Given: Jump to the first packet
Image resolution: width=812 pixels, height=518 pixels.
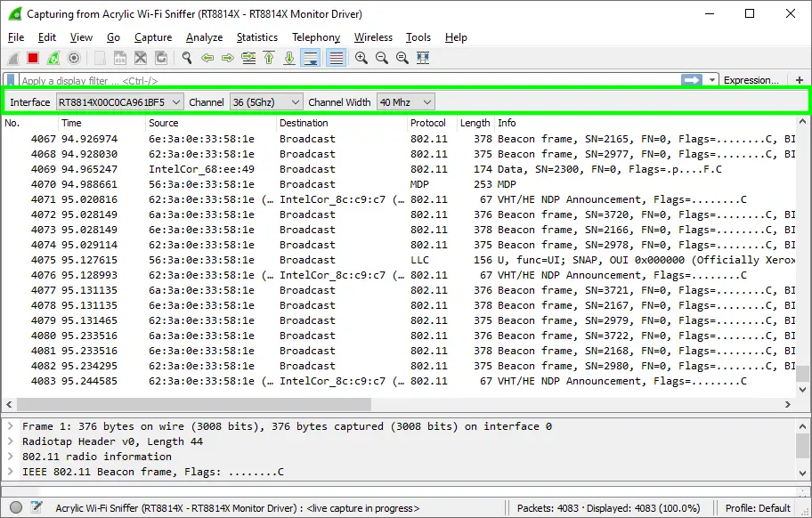Looking at the screenshot, I should click(x=269, y=58).
